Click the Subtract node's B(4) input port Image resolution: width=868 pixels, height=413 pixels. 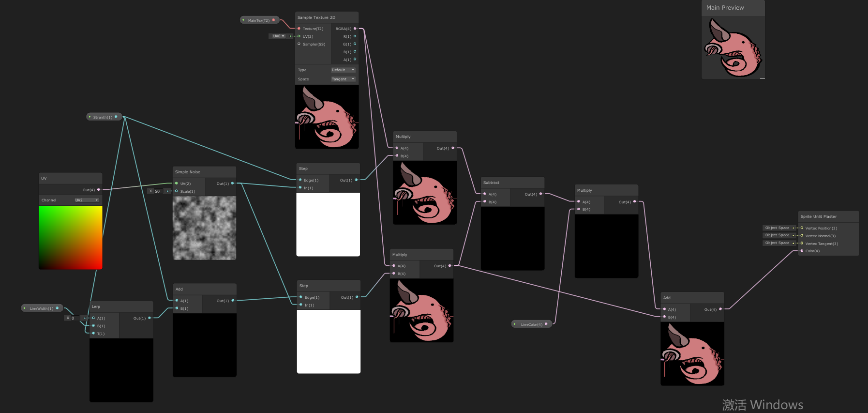[x=485, y=202]
